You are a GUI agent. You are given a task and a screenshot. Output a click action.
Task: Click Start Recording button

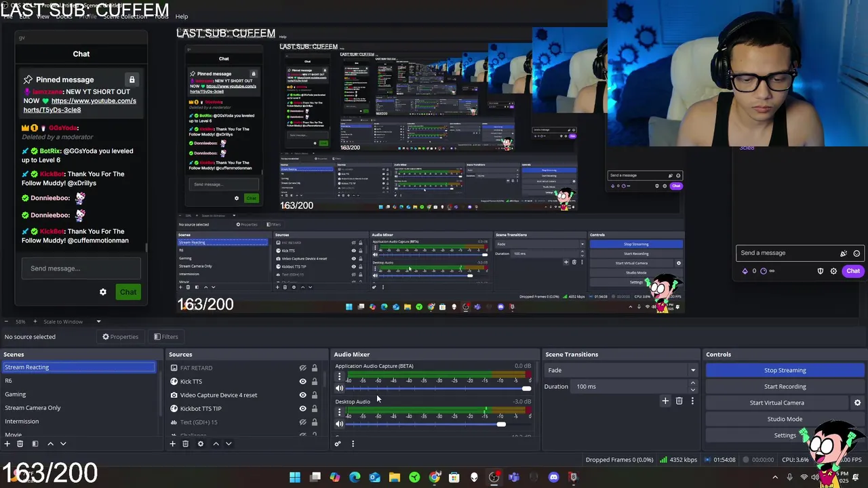[785, 386]
